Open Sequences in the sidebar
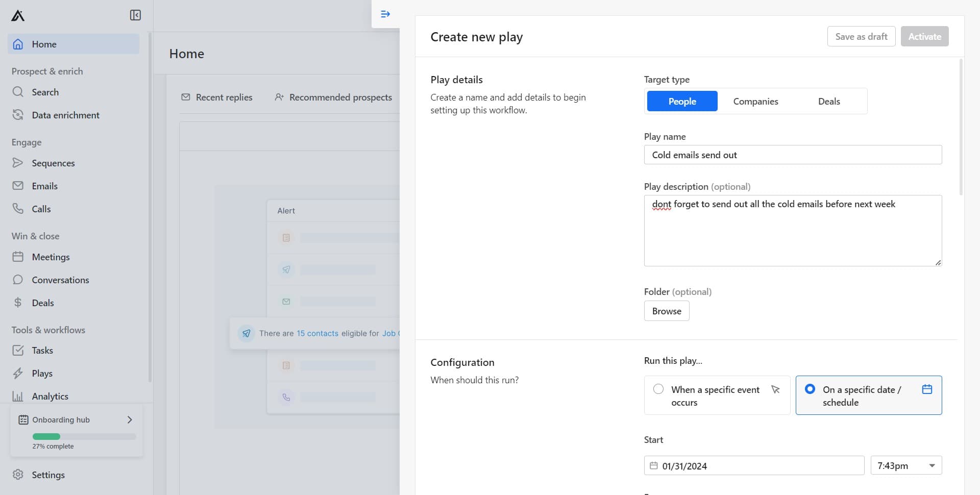 (53, 163)
